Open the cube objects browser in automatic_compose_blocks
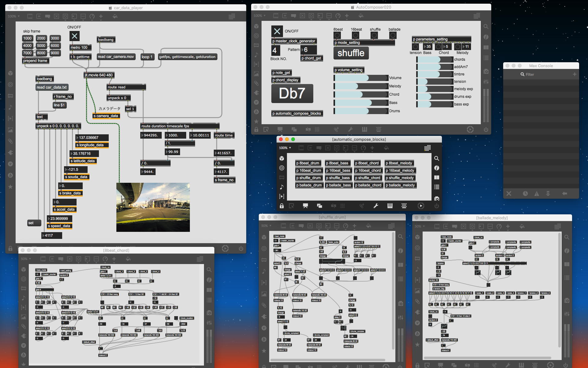Screen dimensions: 588x368 point(282,159)
